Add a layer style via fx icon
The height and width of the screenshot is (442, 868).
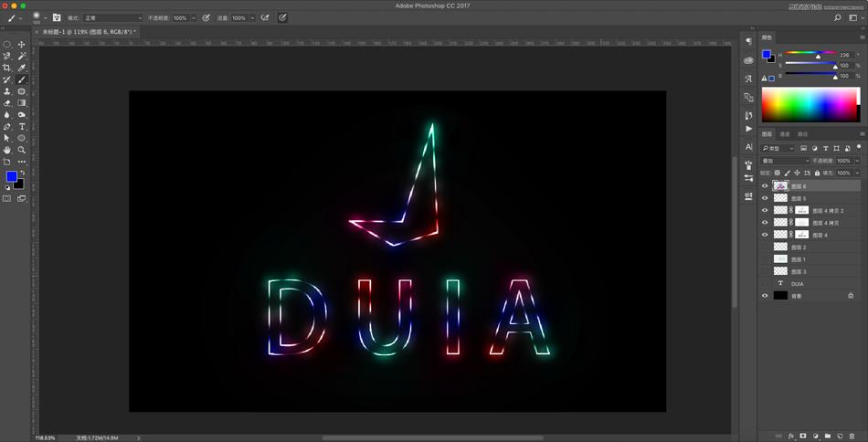791,436
